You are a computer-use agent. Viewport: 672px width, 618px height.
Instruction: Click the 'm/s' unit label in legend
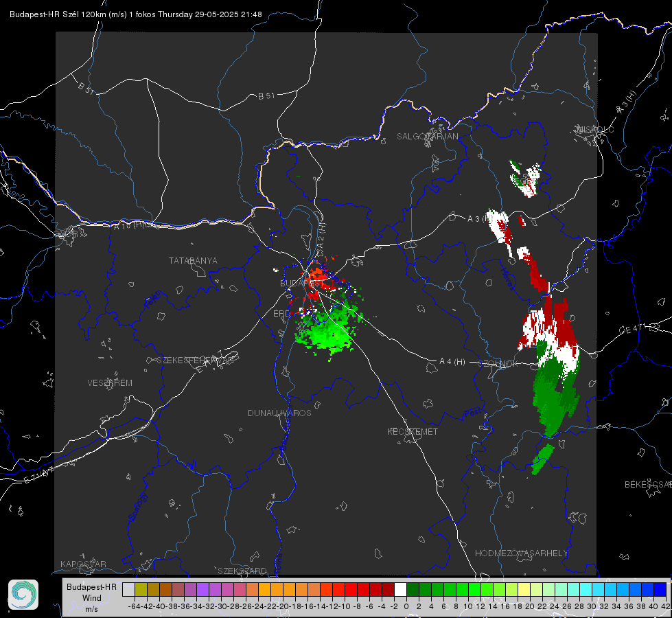91,609
